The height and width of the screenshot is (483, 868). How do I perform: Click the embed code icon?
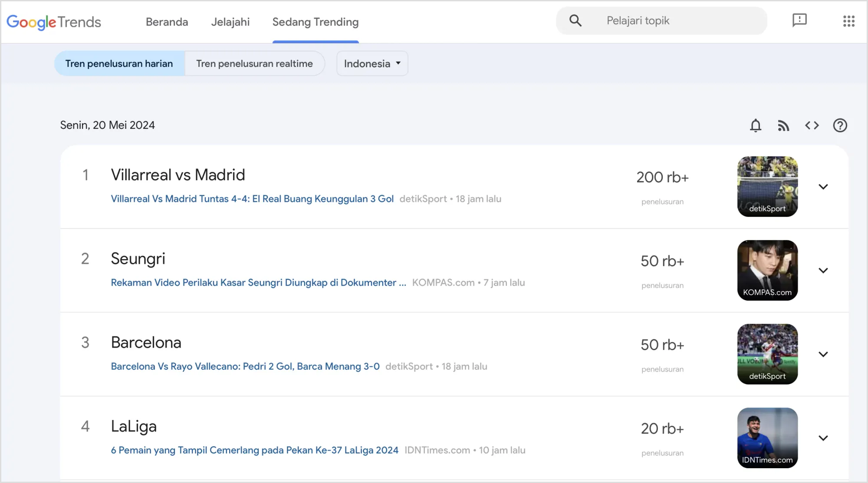point(812,125)
